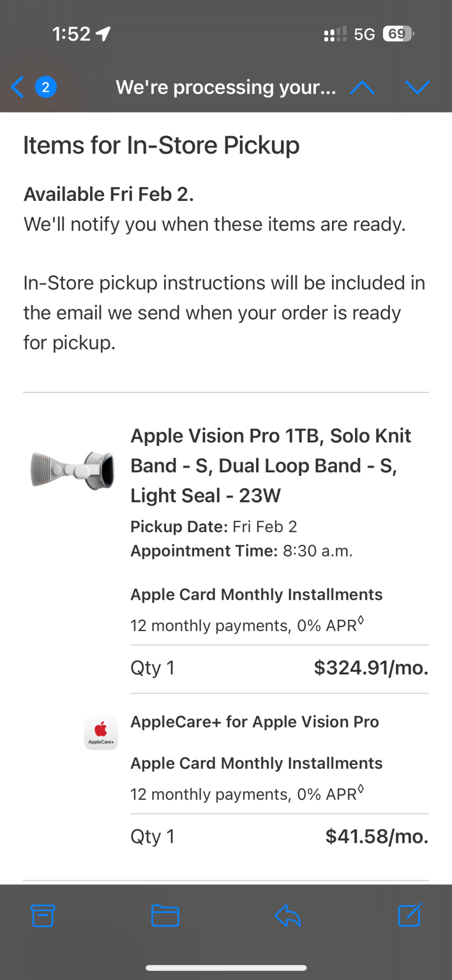Image resolution: width=452 pixels, height=980 pixels.
Task: Tap the unread count badge showing 2
Action: [46, 87]
